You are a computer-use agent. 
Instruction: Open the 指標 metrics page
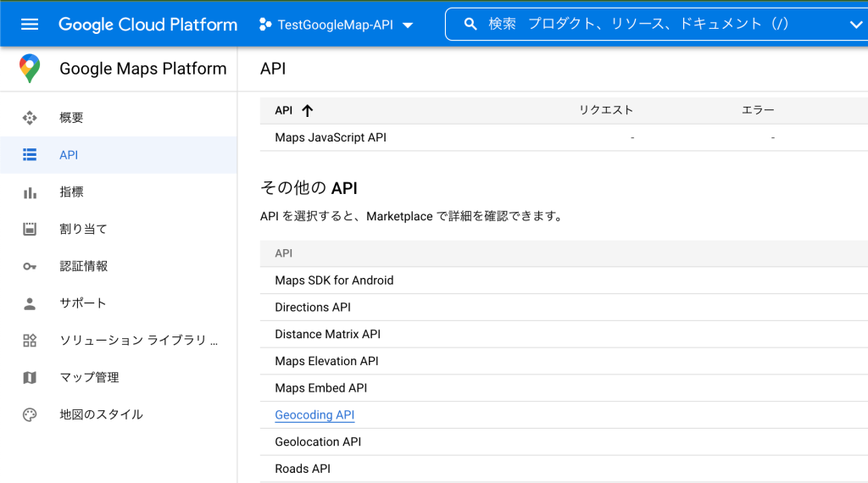pyautogui.click(x=119, y=192)
